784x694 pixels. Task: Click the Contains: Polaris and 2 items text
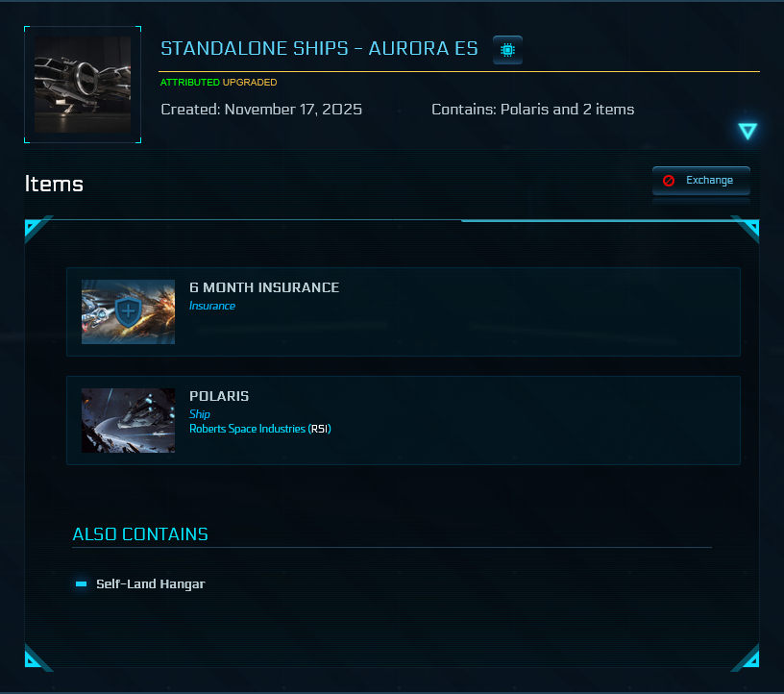(532, 110)
